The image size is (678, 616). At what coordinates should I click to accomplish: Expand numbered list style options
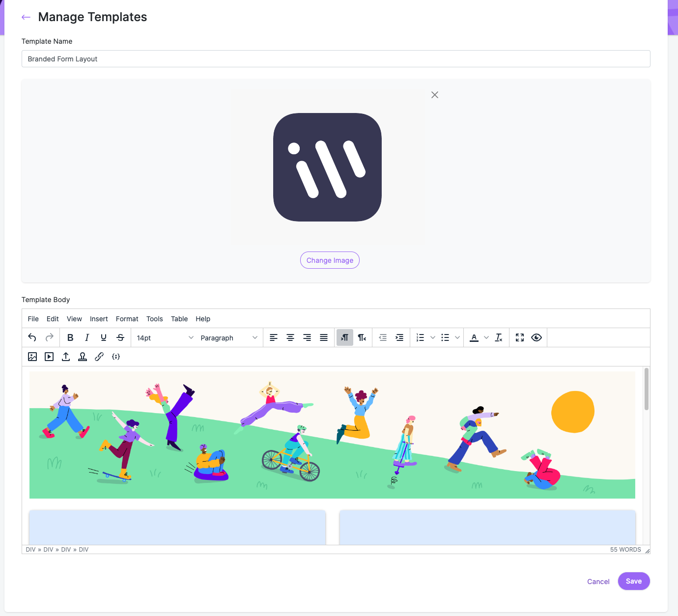(x=432, y=337)
